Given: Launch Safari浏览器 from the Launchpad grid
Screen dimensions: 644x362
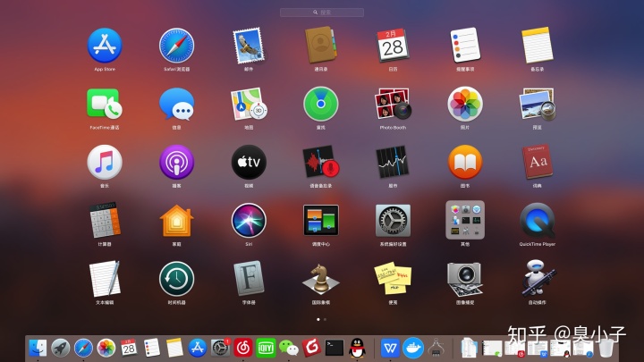Looking at the screenshot, I should tap(176, 46).
